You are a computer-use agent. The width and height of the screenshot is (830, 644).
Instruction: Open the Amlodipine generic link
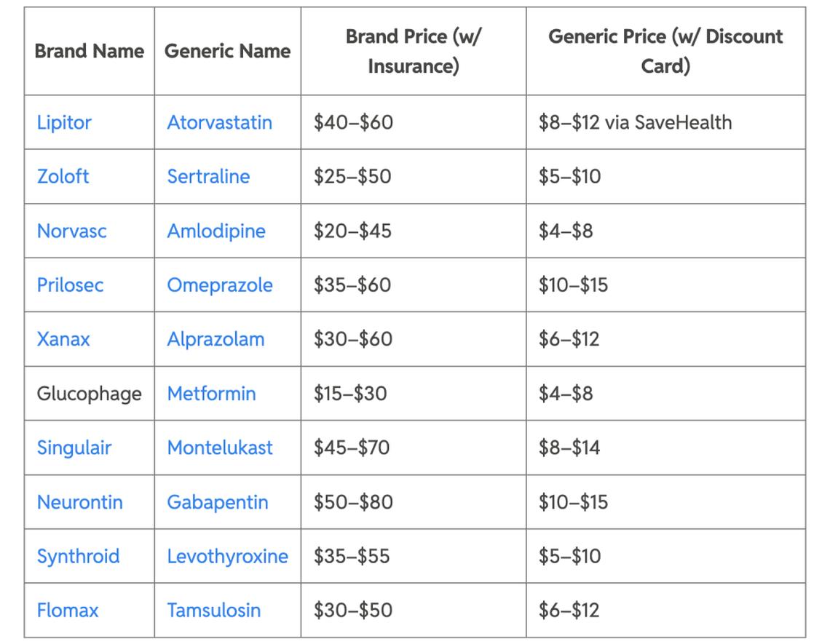coord(216,231)
